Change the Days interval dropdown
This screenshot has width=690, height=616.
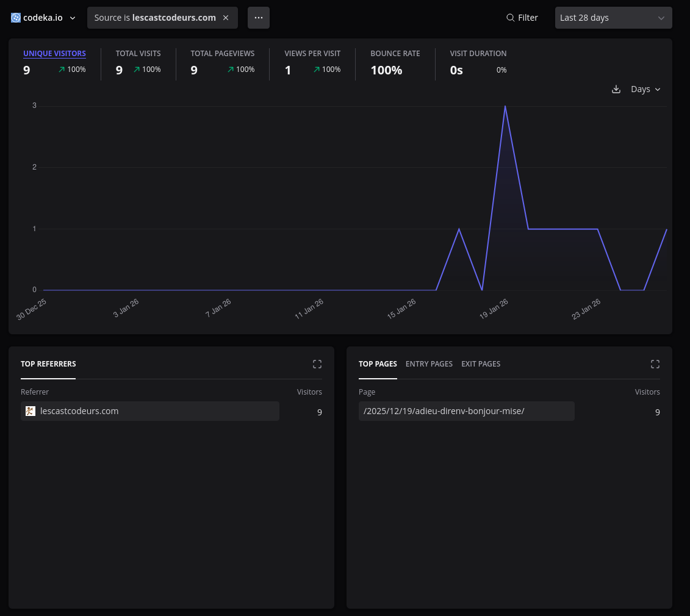(645, 89)
